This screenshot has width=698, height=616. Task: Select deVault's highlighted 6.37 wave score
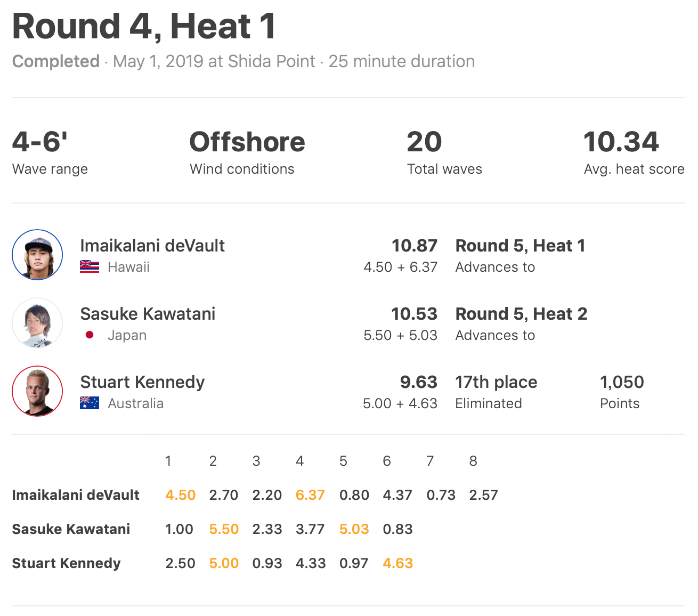pos(310,495)
